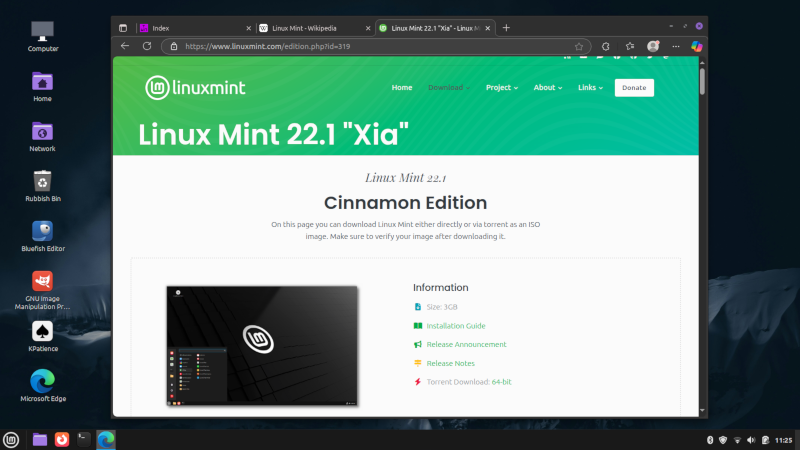Expand the Project dropdown in navigation
Viewport: 800px width, 450px height.
502,88
